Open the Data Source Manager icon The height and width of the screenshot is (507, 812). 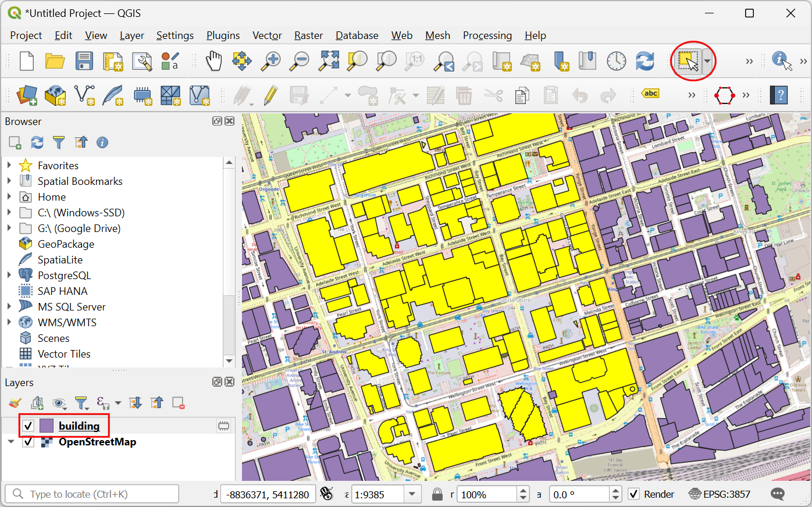(x=27, y=95)
